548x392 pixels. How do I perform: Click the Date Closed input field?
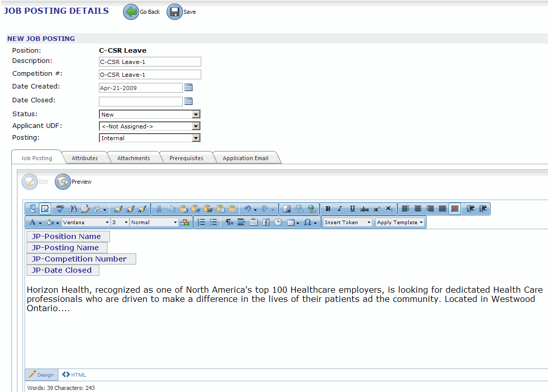pyautogui.click(x=140, y=101)
